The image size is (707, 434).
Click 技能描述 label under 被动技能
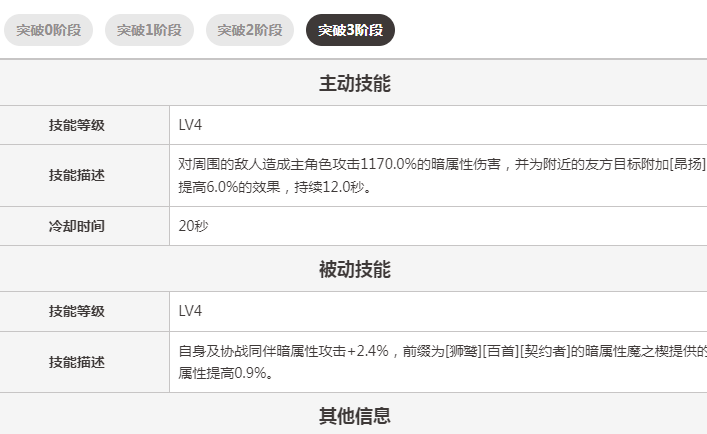(77, 362)
